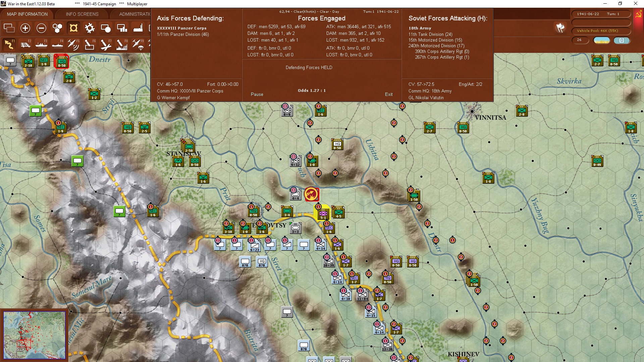The width and height of the screenshot is (644, 362).
Task: Select the F5 air recon mode
Action: point(73,44)
